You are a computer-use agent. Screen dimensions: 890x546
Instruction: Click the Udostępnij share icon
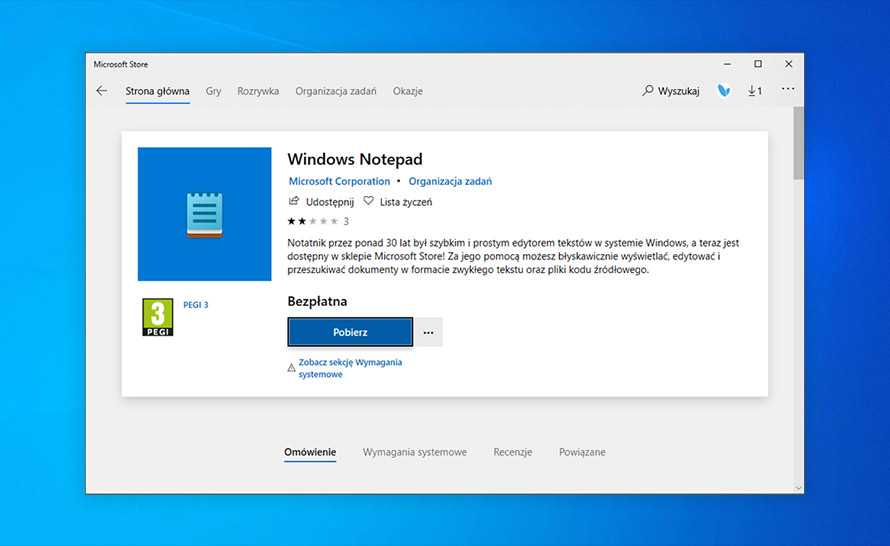pyautogui.click(x=293, y=201)
